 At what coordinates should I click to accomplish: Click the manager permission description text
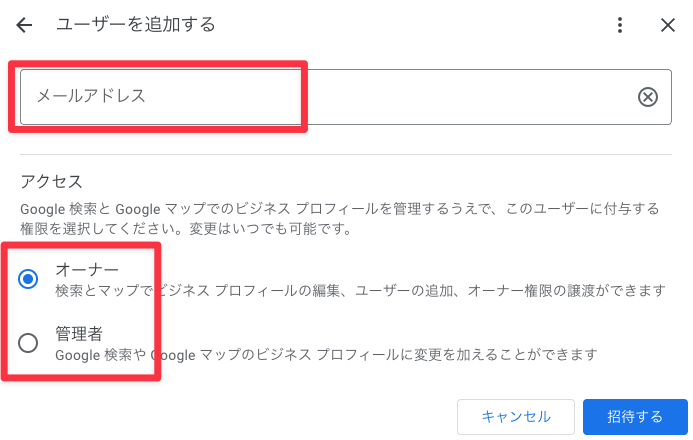point(326,355)
